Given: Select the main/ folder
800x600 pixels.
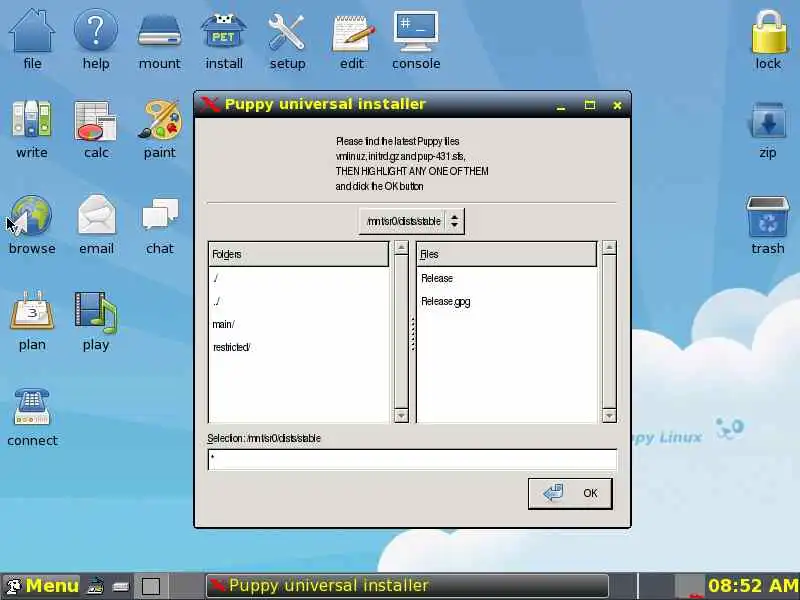Looking at the screenshot, I should tap(298, 324).
